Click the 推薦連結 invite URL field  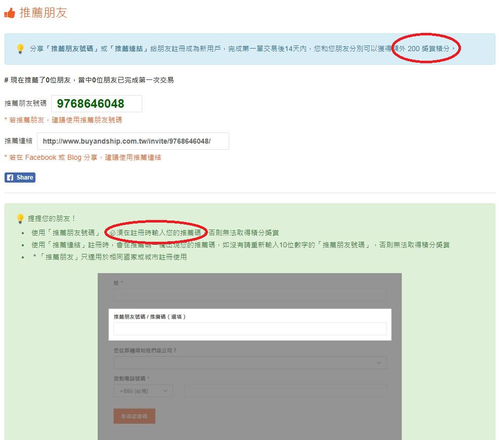(x=133, y=141)
